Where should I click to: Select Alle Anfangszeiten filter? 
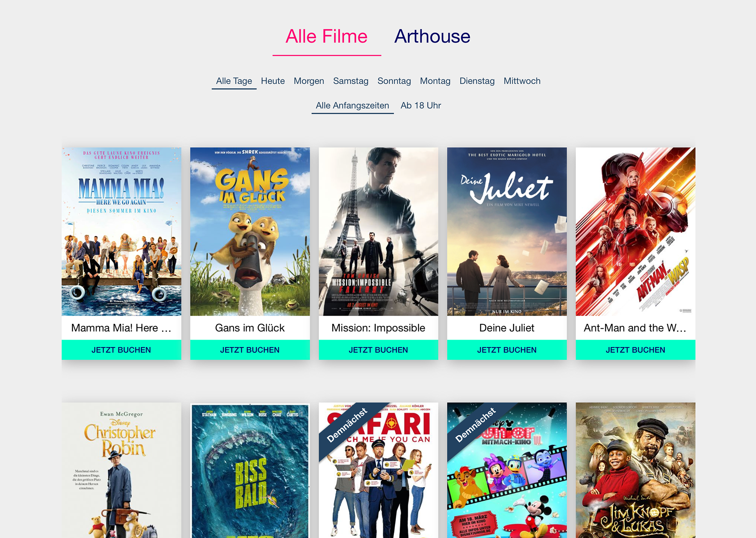(x=352, y=105)
